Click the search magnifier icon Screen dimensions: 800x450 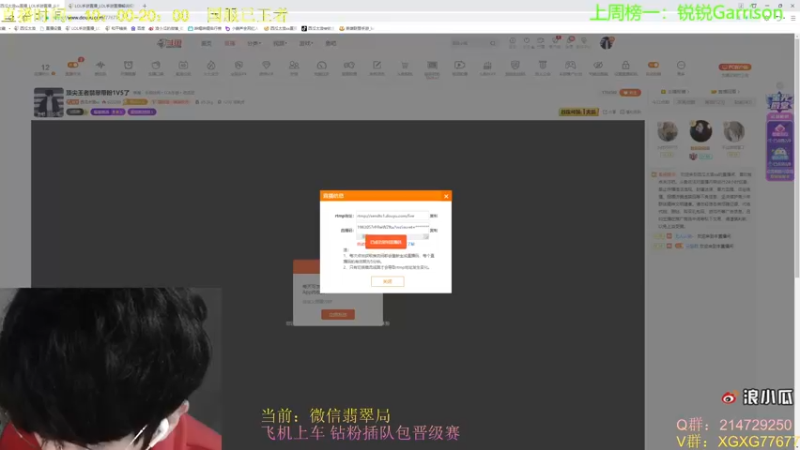[493, 43]
